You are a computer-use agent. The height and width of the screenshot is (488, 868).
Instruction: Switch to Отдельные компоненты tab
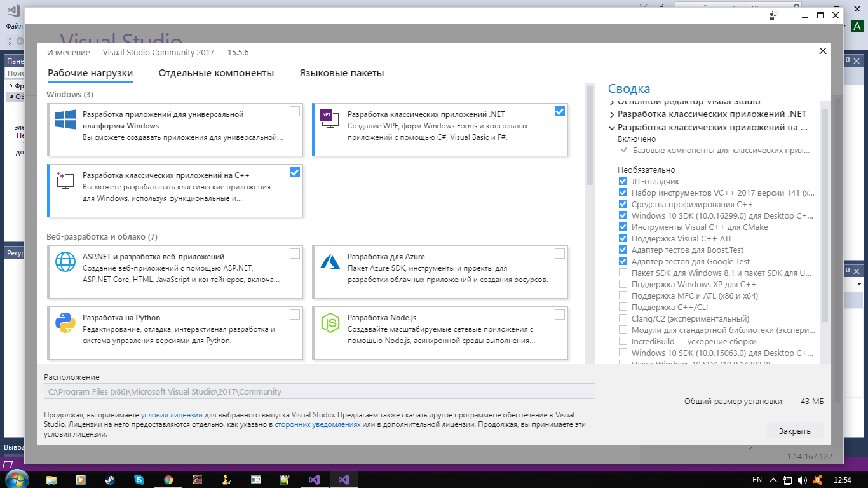(216, 73)
